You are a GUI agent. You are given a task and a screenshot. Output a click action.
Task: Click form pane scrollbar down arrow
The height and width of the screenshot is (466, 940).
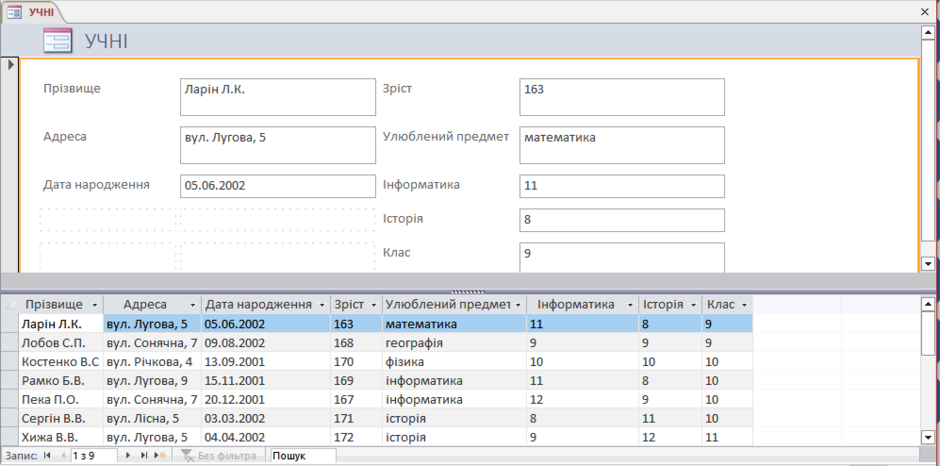927,264
